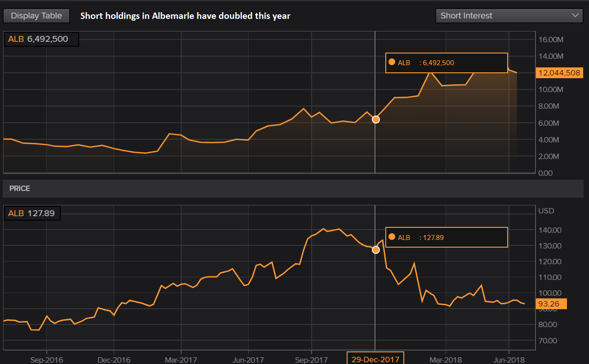Click the Display Table button
This screenshot has height=364, width=589.
pos(36,16)
